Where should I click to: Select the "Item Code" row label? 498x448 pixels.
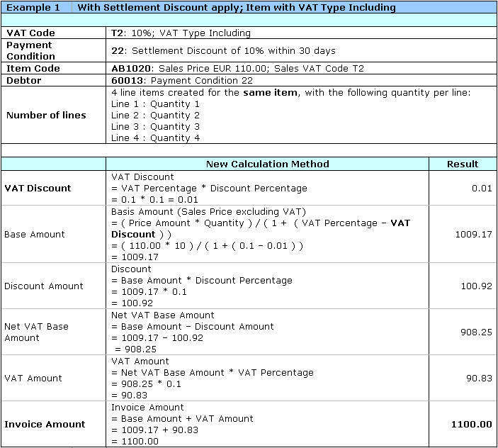(33, 69)
